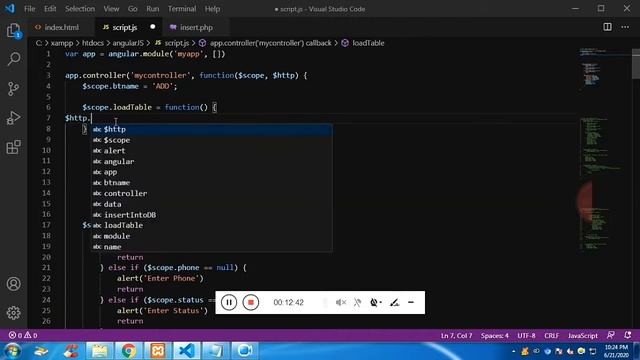Open the feedback icon in status bar
Viewport: 640px width, 360px height.
[x=611, y=335]
